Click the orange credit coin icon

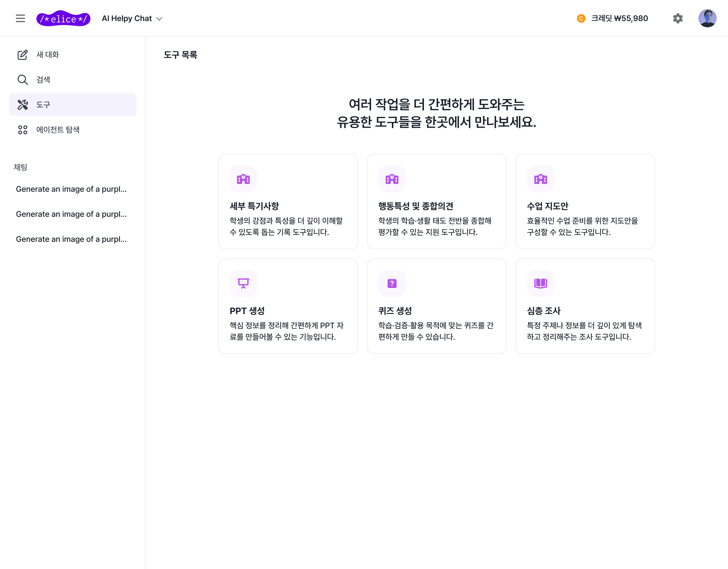point(581,18)
